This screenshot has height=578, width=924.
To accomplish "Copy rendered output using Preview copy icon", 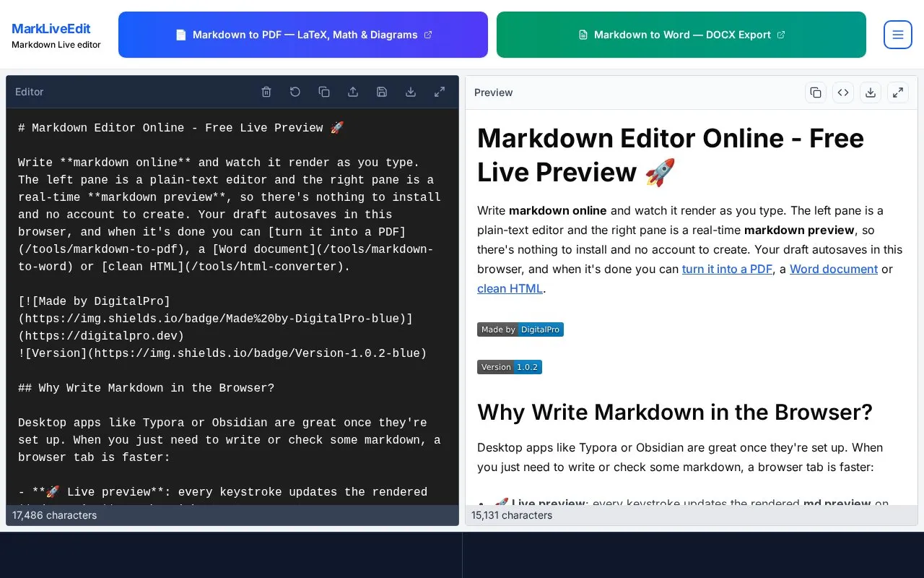I will 816,92.
